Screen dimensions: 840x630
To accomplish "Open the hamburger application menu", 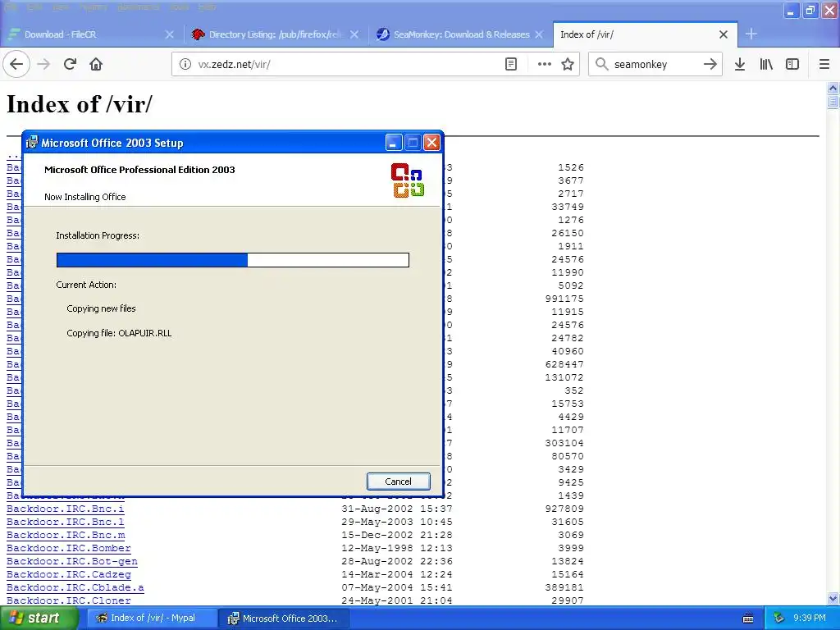I will tap(824, 64).
